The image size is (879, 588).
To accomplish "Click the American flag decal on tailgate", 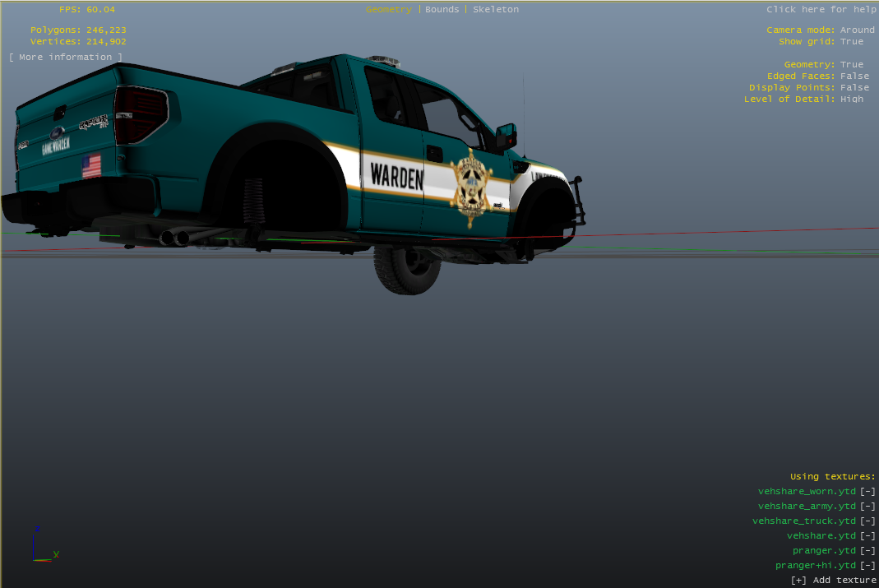I will point(91,166).
